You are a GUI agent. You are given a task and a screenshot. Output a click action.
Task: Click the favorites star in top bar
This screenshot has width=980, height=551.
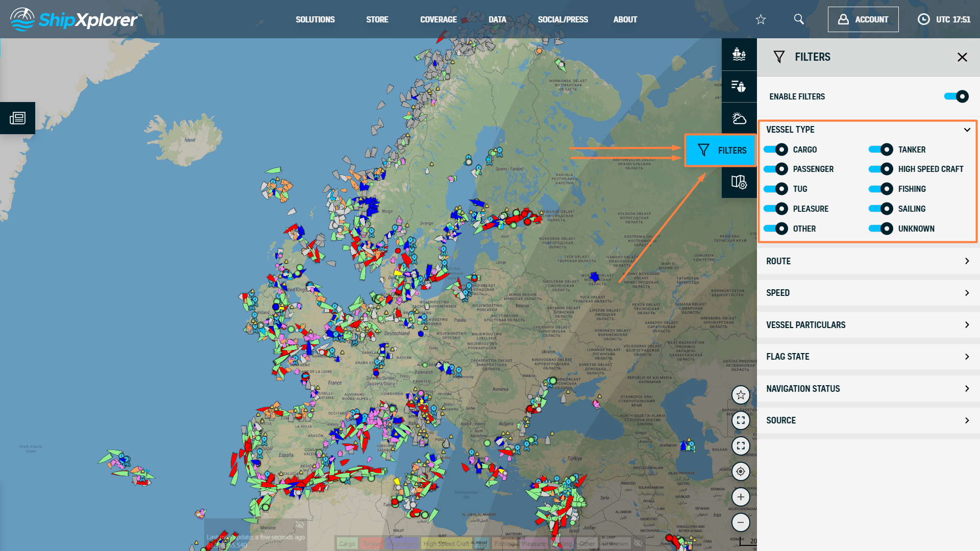coord(761,19)
